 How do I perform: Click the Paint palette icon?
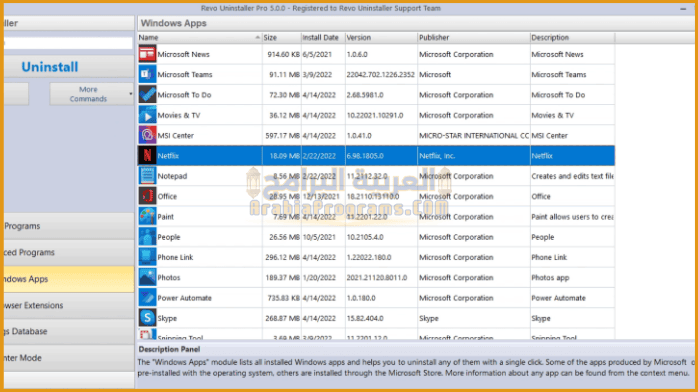click(147, 217)
